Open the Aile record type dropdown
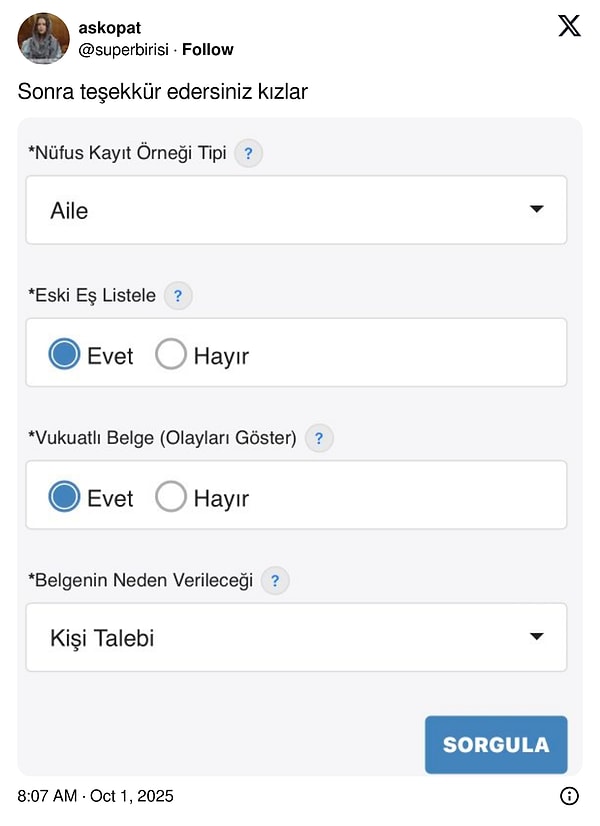600x826 pixels. click(296, 210)
